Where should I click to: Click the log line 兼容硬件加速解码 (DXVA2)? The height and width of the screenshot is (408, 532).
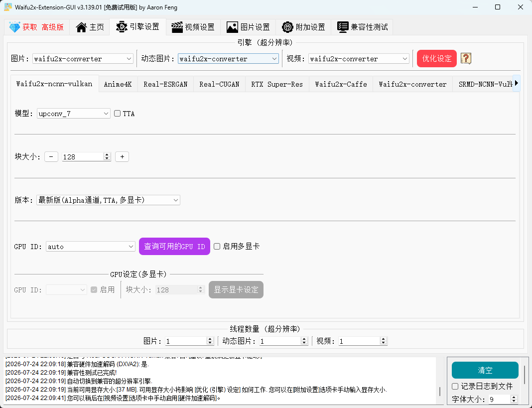[77, 364]
